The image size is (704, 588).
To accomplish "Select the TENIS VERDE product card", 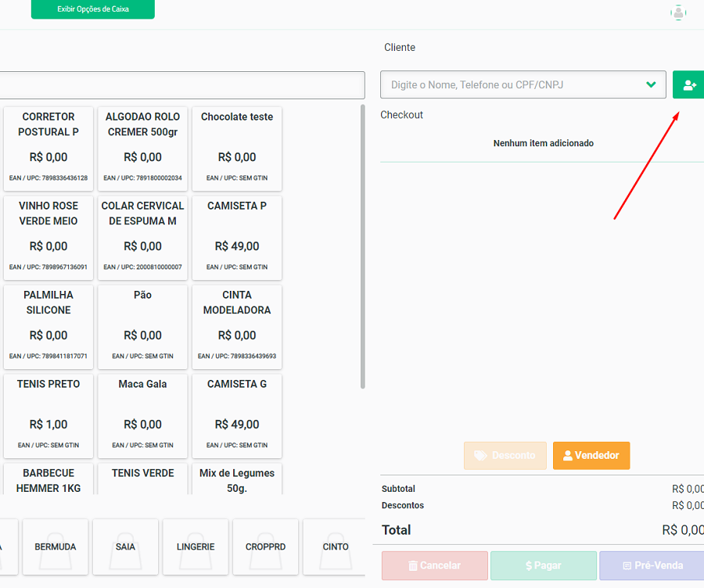I will click(143, 479).
